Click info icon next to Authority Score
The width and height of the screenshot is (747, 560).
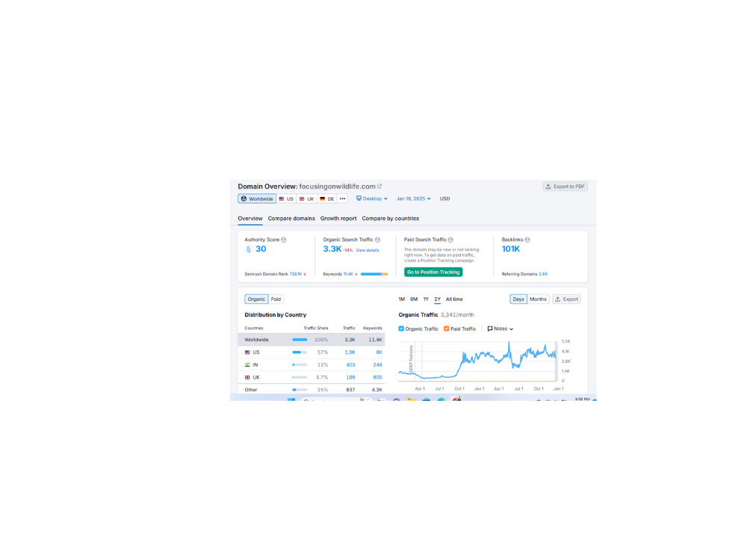pyautogui.click(x=283, y=240)
